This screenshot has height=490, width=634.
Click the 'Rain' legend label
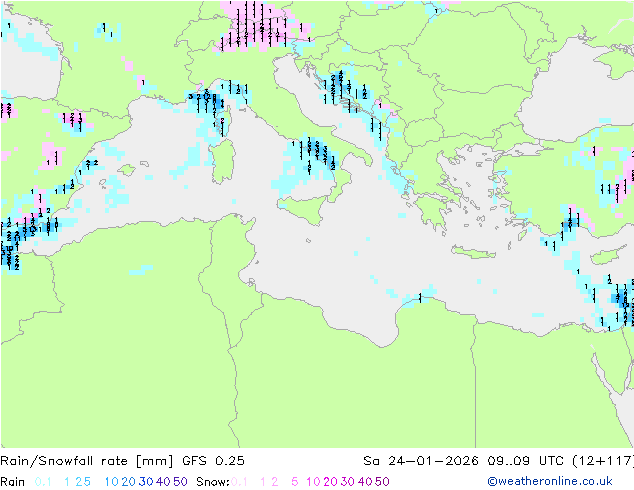(13, 482)
